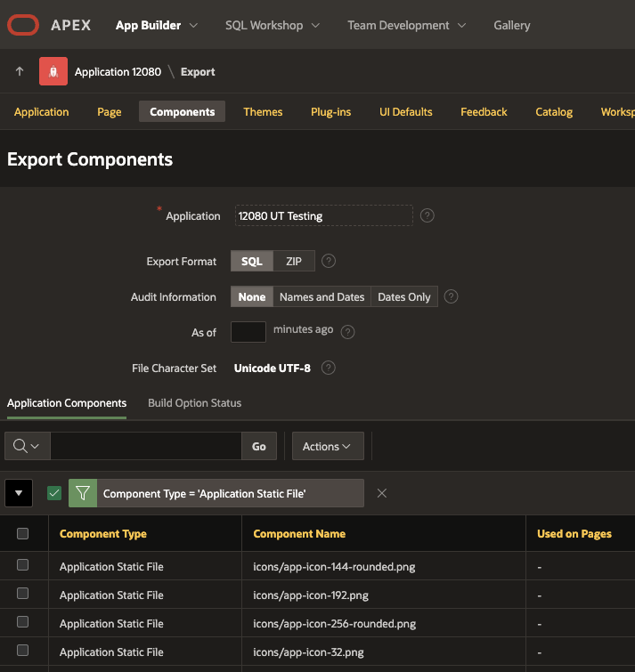Open the Actions dropdown menu
The height and width of the screenshot is (672, 635).
328,446
